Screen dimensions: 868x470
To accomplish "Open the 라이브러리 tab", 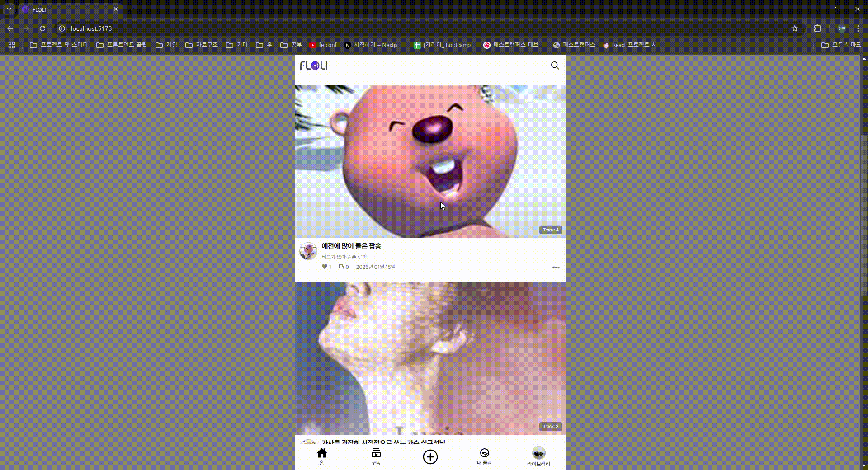I will click(538, 457).
